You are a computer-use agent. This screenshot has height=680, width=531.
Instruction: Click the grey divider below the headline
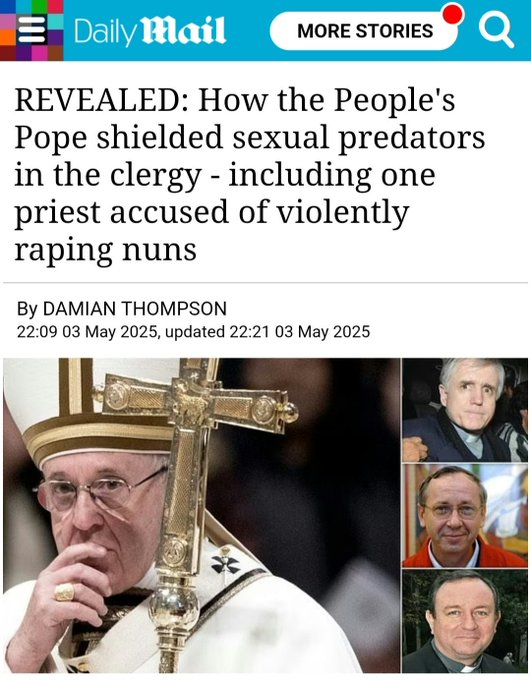266,283
